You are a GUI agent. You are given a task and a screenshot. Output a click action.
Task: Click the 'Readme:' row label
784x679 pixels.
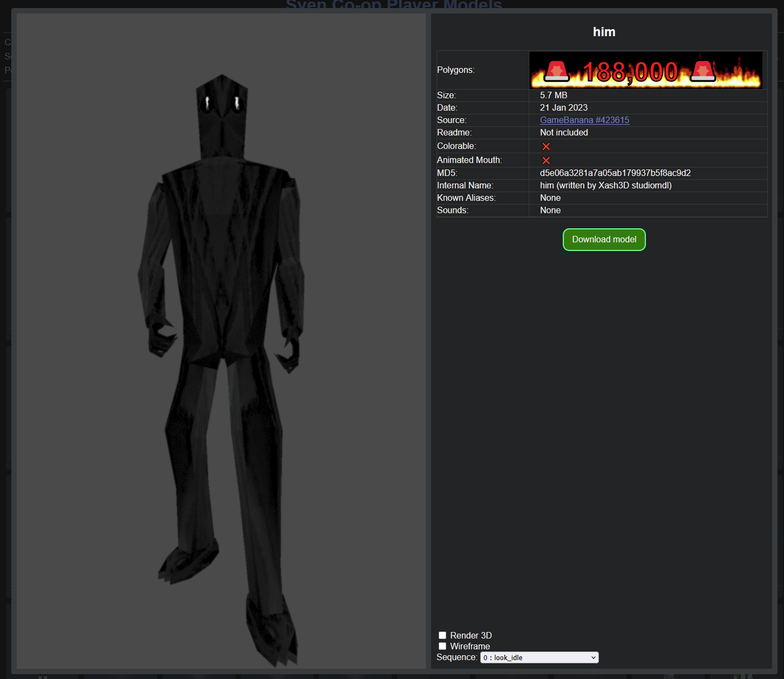click(454, 133)
